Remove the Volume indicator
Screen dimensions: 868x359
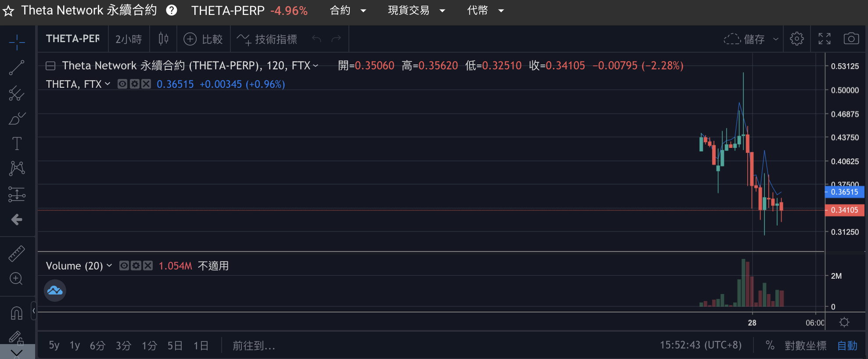coord(148,266)
